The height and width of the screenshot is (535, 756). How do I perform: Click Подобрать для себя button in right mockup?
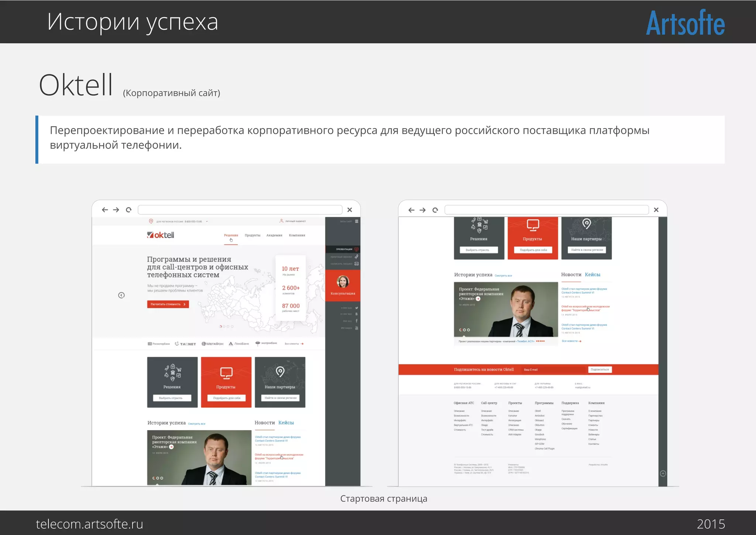533,250
